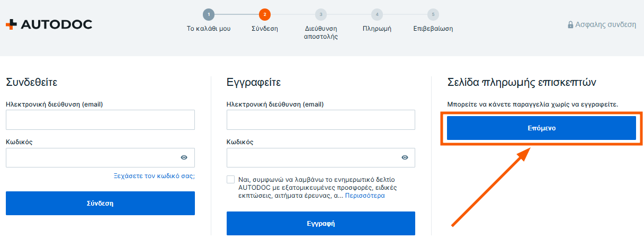Image resolution: width=644 pixels, height=247 pixels.
Task: Click the padlock secure connection icon
Action: [x=570, y=24]
